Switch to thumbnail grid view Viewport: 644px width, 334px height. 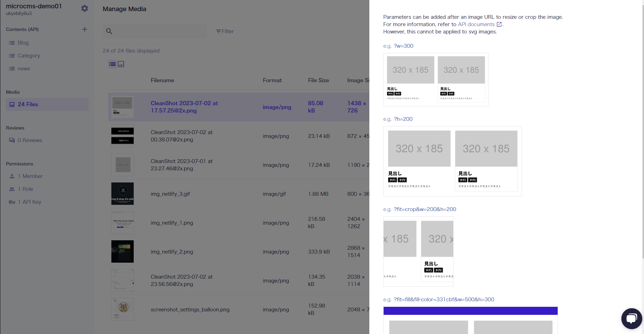(x=121, y=64)
